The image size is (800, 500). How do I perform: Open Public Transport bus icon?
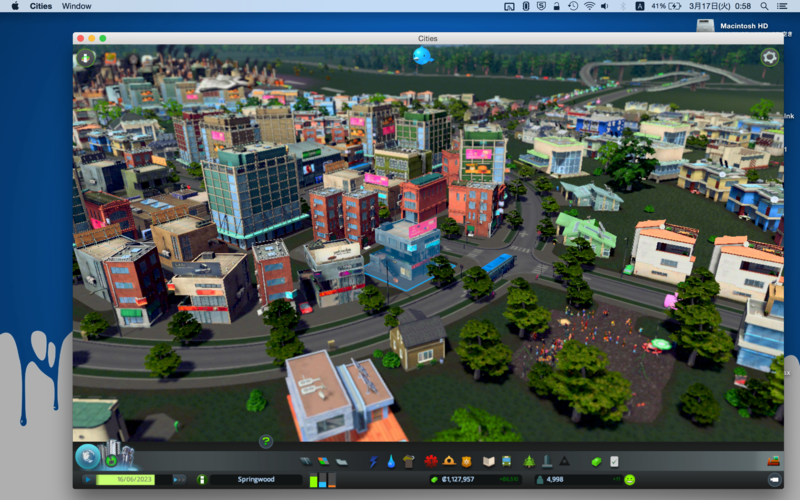506,462
